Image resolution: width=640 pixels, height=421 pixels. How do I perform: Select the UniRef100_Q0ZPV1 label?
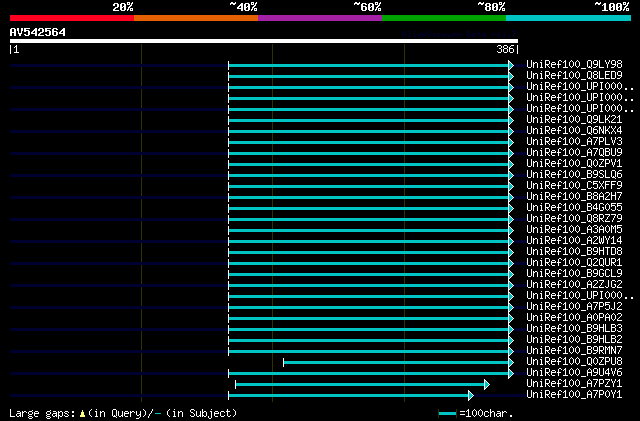coord(574,163)
